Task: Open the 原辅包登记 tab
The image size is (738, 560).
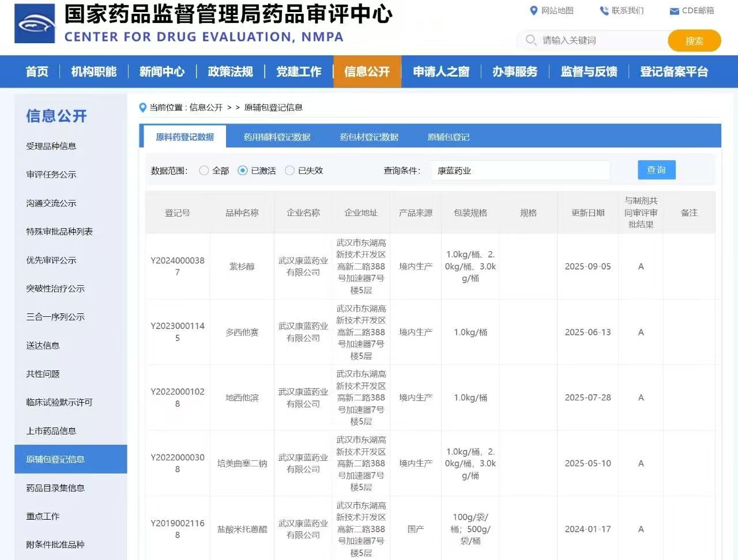Action: pos(448,137)
